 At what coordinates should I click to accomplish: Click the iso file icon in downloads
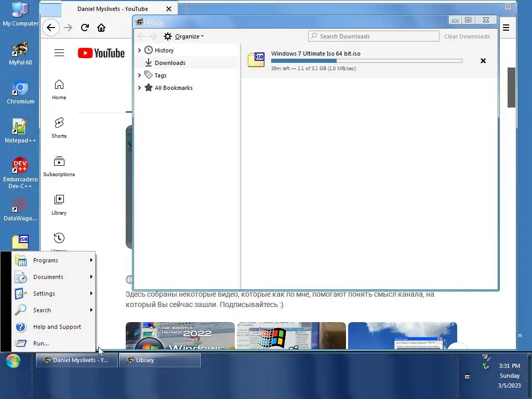pyautogui.click(x=256, y=60)
